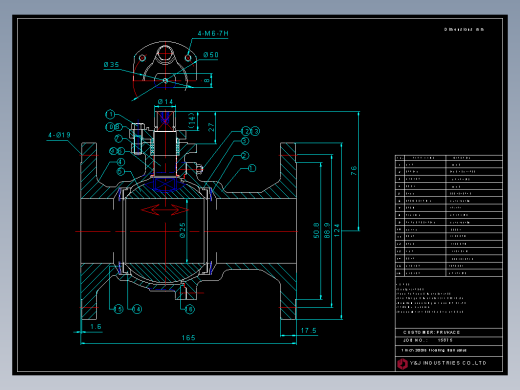
Task: Click the 76 height dimension
Action: (354, 171)
